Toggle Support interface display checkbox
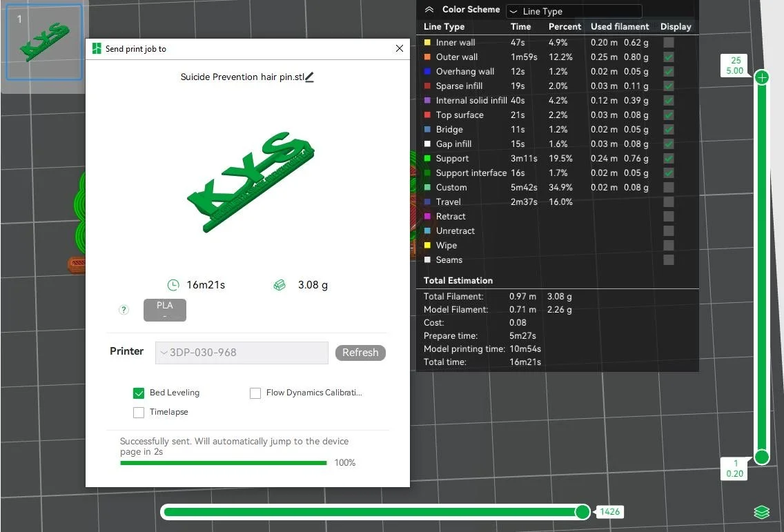 pyautogui.click(x=669, y=173)
